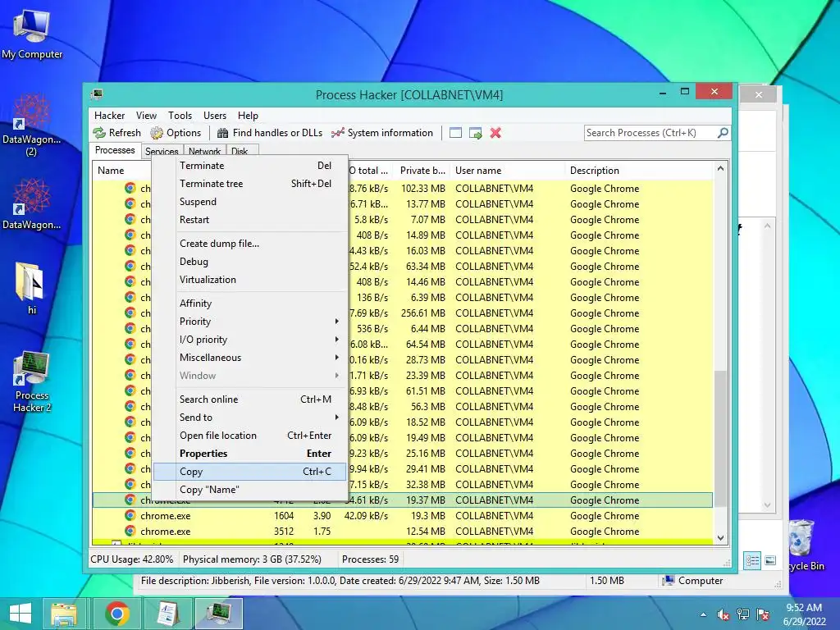Click the network tray icon
The height and width of the screenshot is (630, 840).
click(743, 614)
